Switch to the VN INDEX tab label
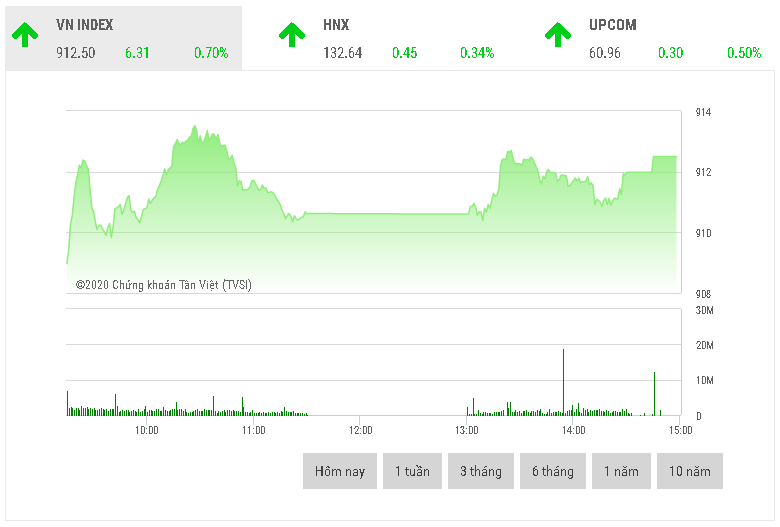 coord(85,25)
